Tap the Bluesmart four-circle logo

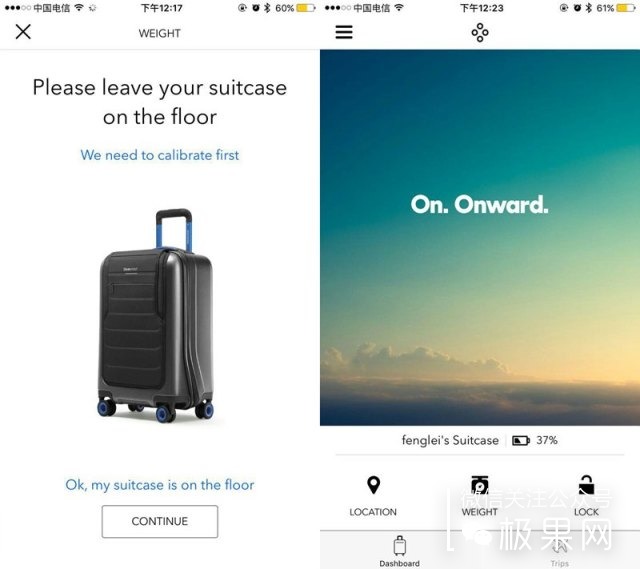click(480, 32)
